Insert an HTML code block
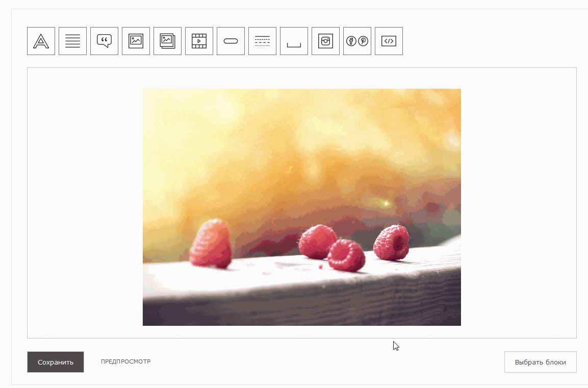Image resolution: width=588 pixels, height=388 pixels. [389, 41]
